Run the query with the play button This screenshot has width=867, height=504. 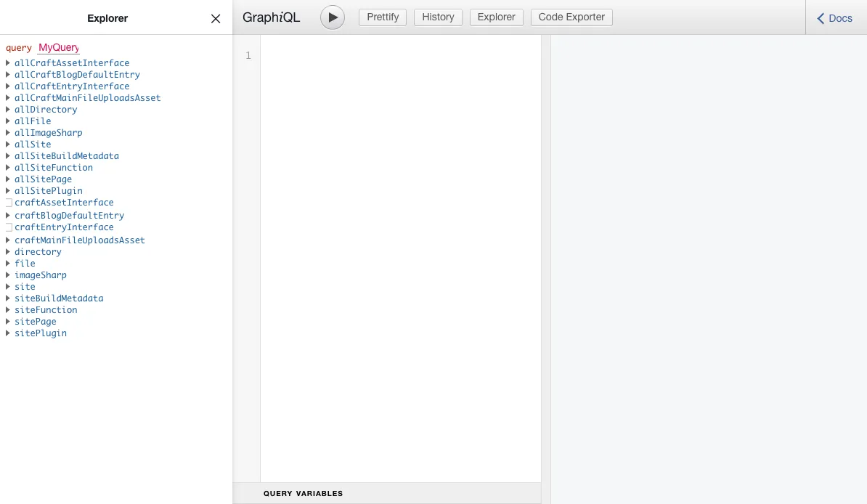tap(333, 17)
